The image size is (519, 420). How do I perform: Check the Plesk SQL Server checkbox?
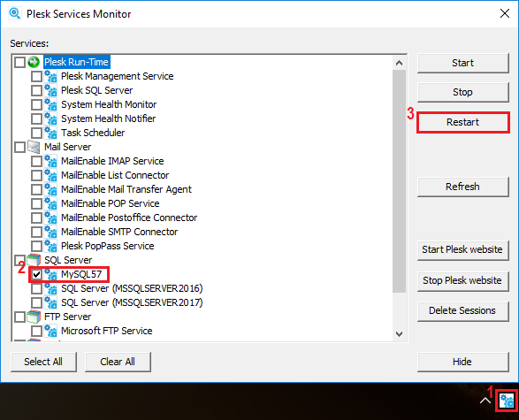click(x=36, y=90)
